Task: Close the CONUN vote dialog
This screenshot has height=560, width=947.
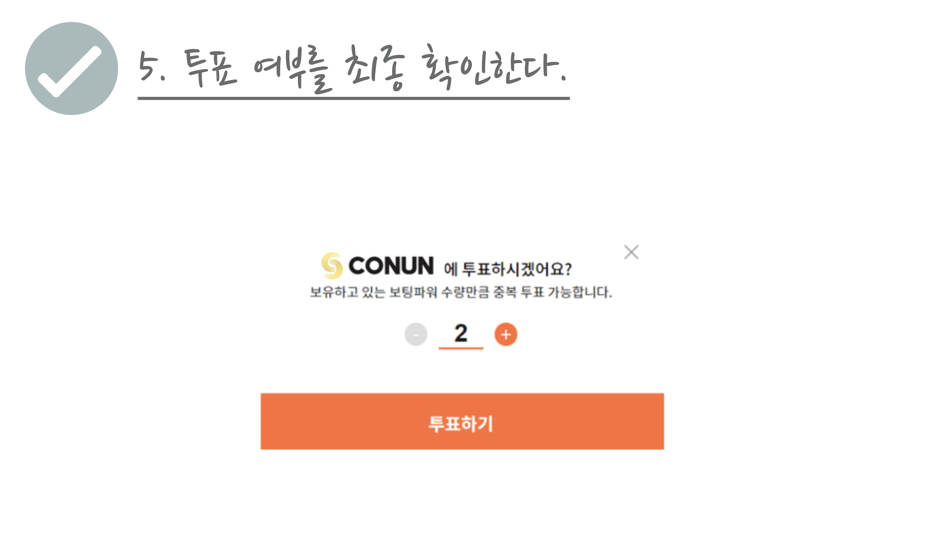Action: coord(631,252)
